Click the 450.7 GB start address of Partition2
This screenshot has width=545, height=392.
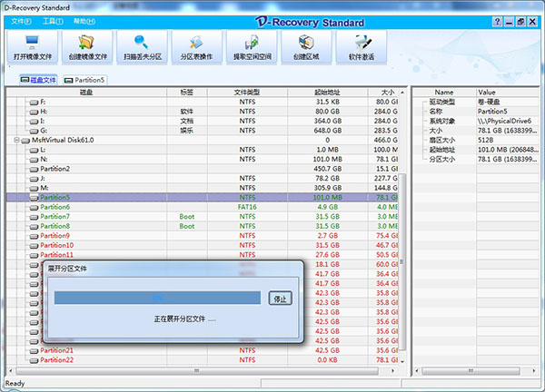(327, 169)
